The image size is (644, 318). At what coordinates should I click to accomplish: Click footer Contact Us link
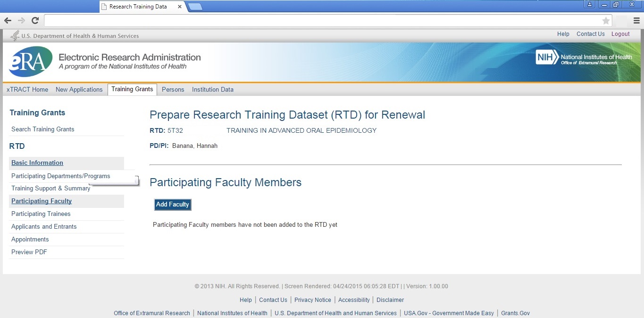pos(273,300)
